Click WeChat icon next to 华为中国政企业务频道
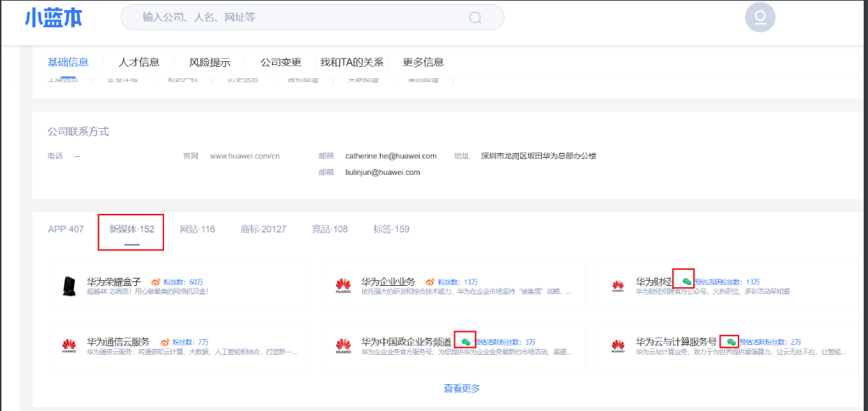 (466, 341)
